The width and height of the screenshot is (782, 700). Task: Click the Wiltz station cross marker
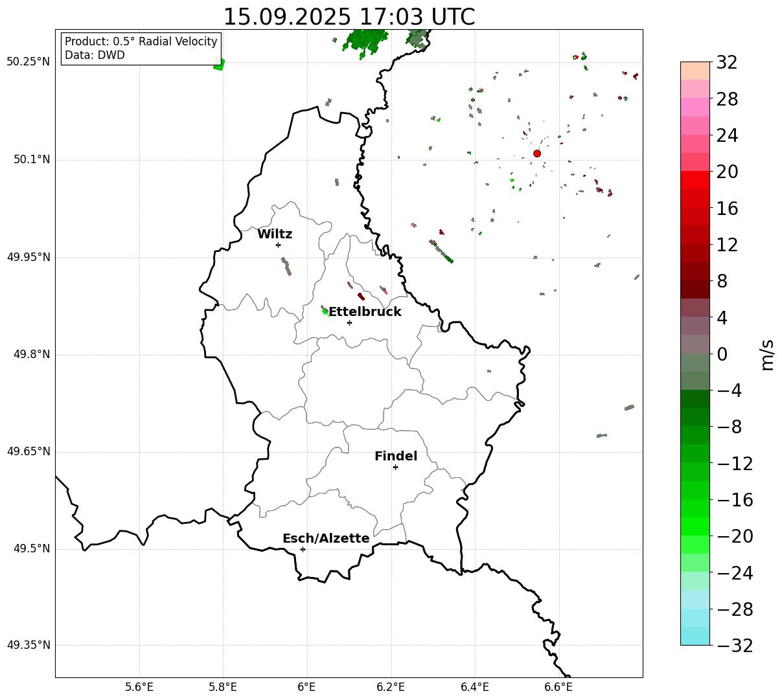click(278, 245)
